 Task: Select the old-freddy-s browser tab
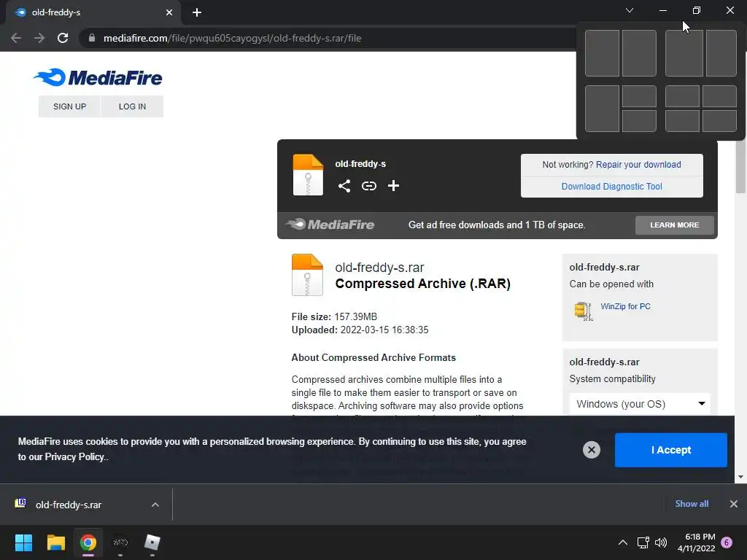pyautogui.click(x=93, y=12)
